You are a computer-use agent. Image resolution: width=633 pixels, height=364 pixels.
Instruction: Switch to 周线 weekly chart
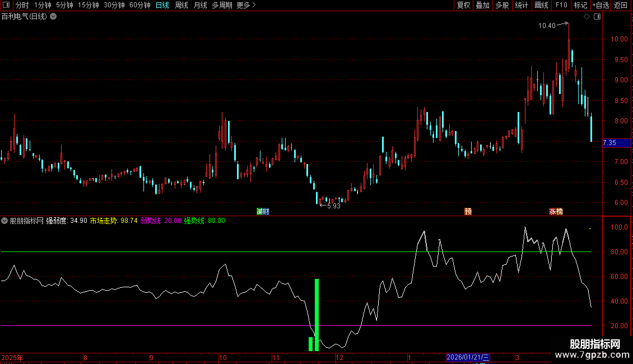coord(181,5)
